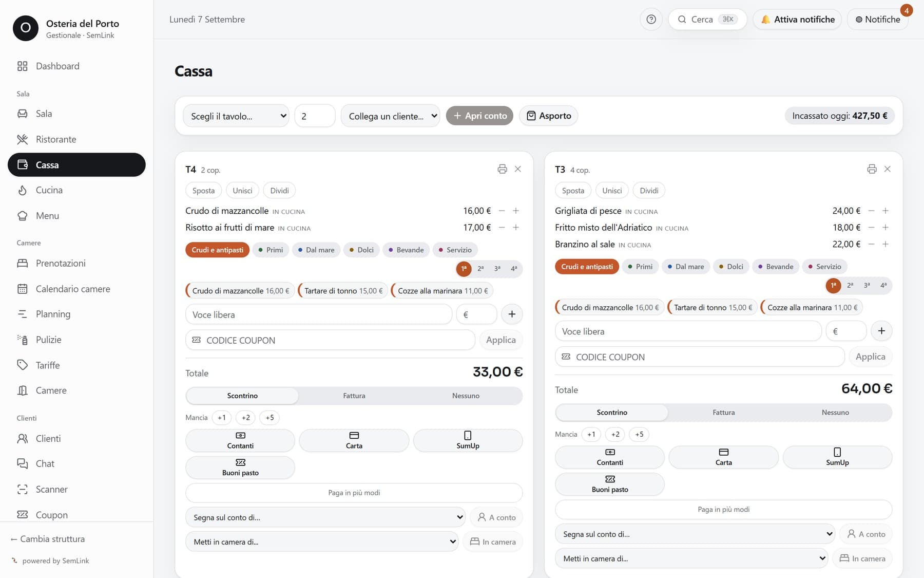Switch T4 to course 2ª

[x=480, y=269]
